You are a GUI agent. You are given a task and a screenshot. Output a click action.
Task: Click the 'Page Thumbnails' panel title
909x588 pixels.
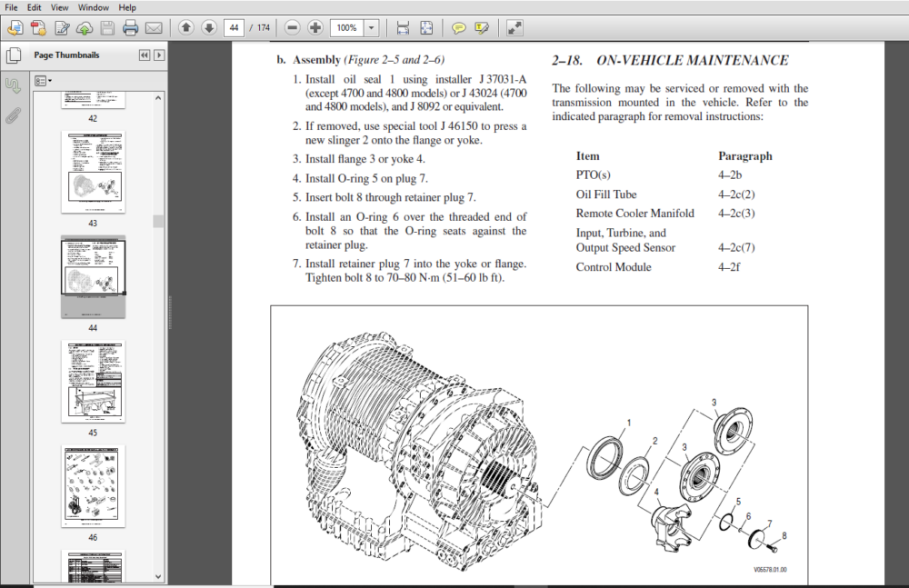66,55
